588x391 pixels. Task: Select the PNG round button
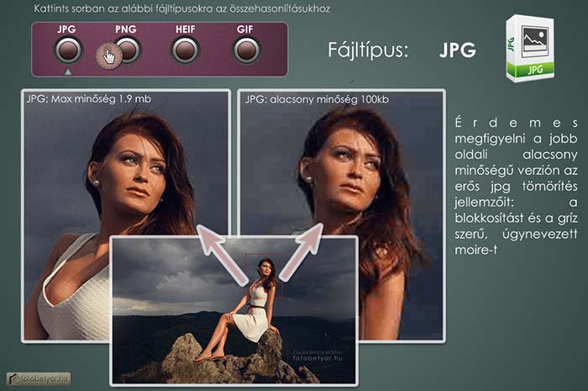[128, 50]
